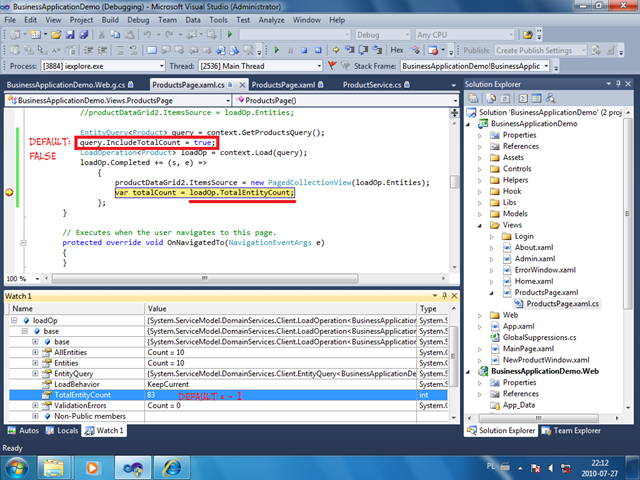Click the editor horizontal scrollbar
The image size is (640, 480).
point(205,278)
